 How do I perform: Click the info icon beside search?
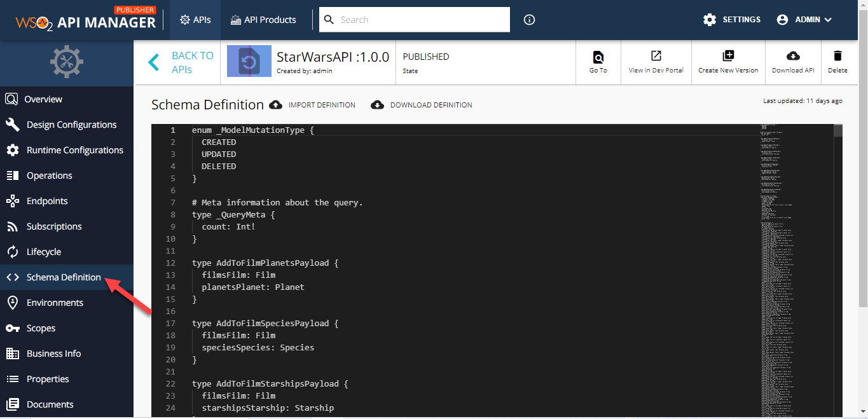tap(529, 20)
